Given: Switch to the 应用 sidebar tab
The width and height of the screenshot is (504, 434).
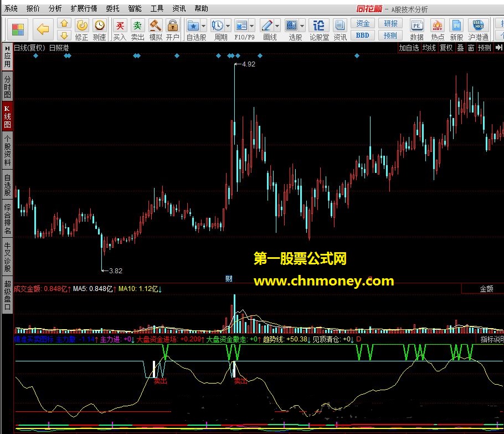Looking at the screenshot, I should (x=7, y=57).
